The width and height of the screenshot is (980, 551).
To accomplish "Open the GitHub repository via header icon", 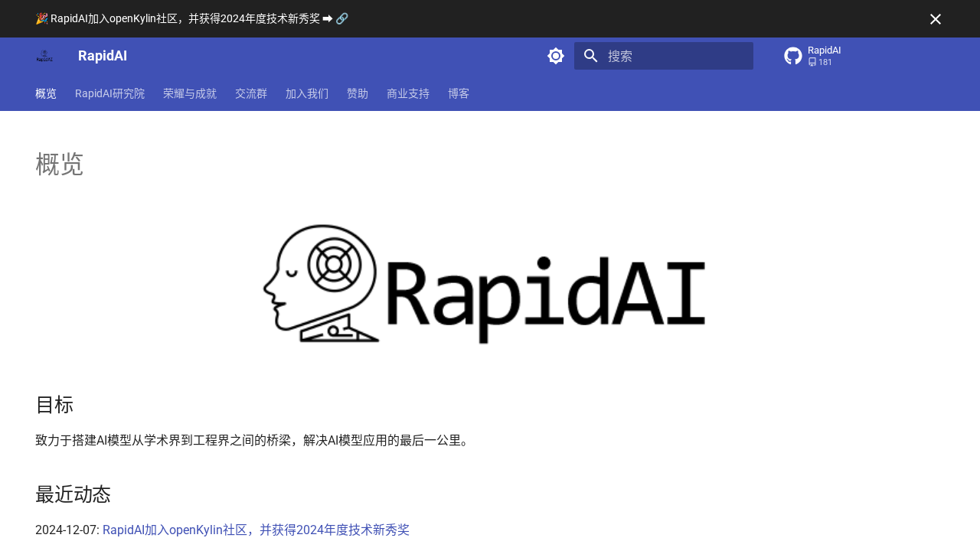I will [792, 54].
